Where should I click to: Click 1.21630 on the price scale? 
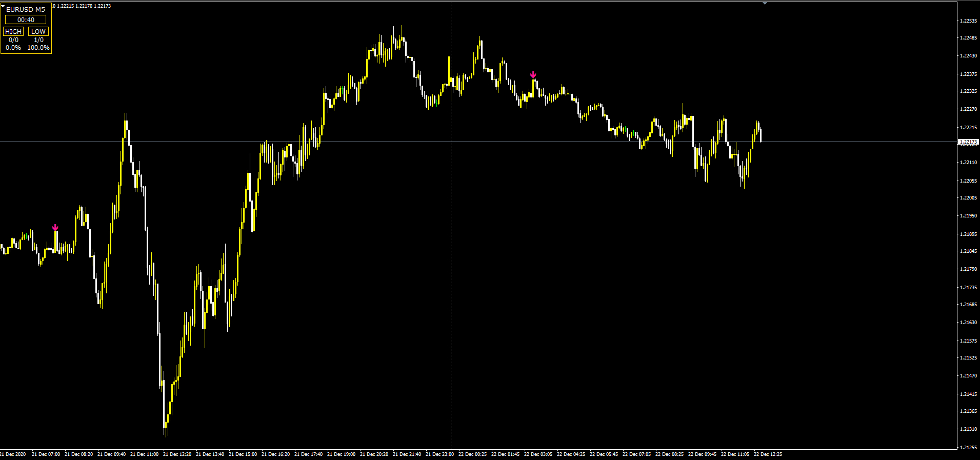coord(968,323)
